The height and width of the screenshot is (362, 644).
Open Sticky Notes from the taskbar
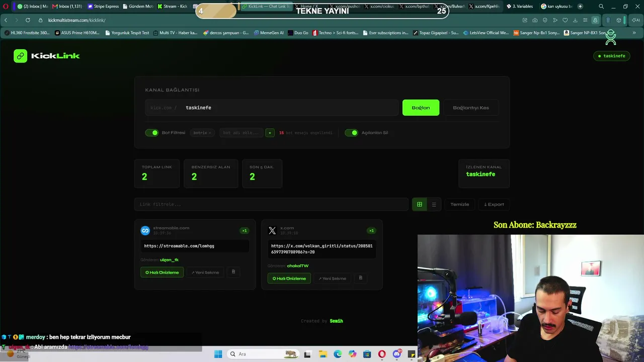coord(412,354)
